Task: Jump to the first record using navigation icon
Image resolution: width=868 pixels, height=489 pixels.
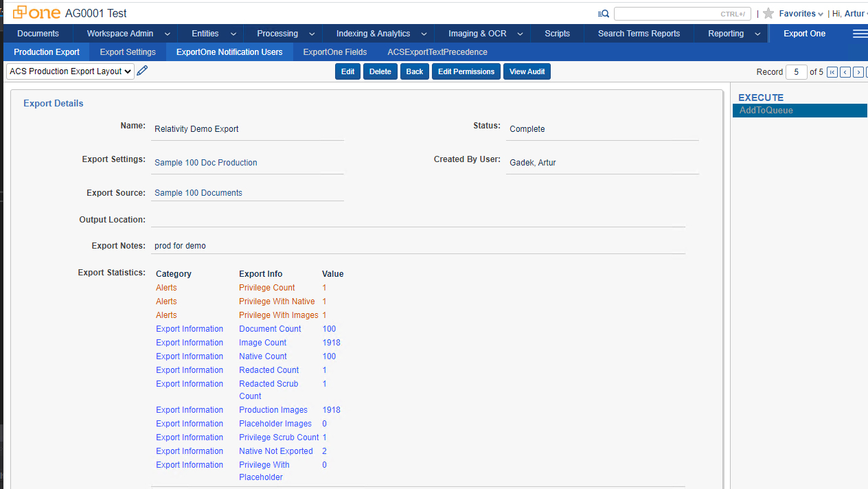Action: [x=832, y=71]
